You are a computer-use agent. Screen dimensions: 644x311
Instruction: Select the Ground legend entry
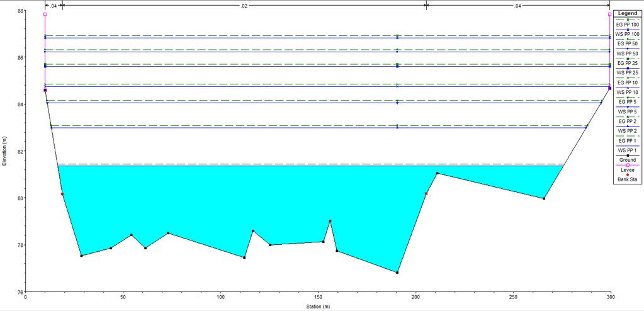(628, 160)
